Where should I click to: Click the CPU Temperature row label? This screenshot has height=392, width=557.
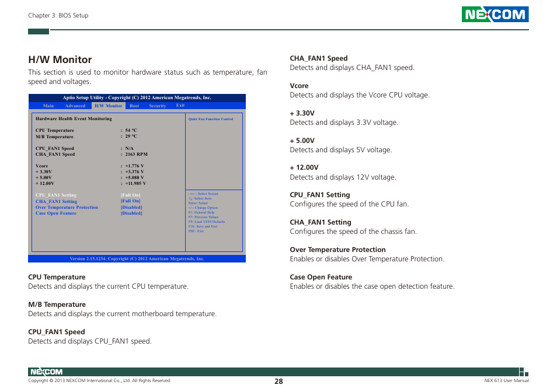tap(55, 130)
